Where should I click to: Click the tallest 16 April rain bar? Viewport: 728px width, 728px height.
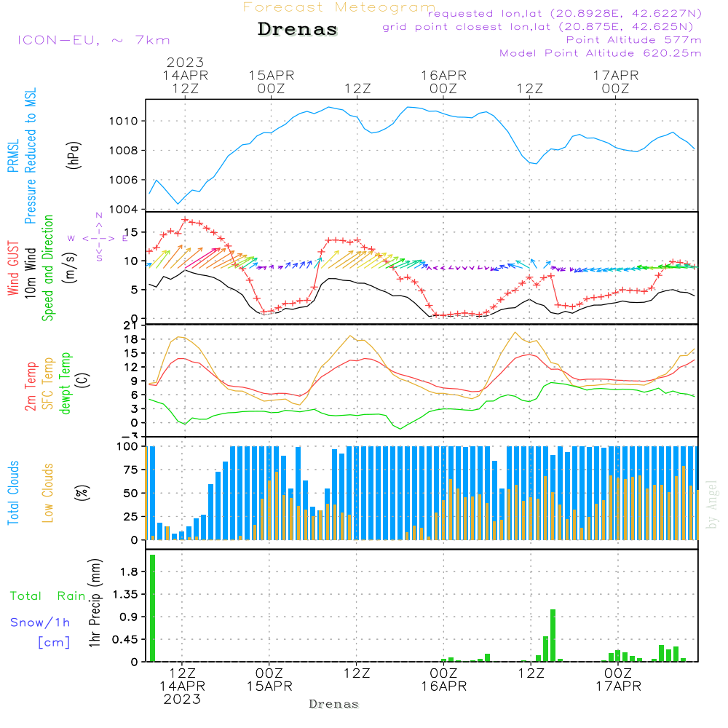click(553, 635)
